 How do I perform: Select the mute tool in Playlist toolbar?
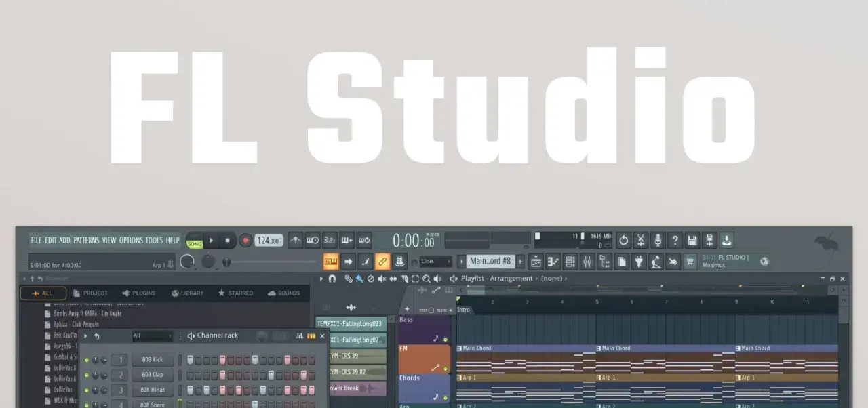click(x=382, y=279)
